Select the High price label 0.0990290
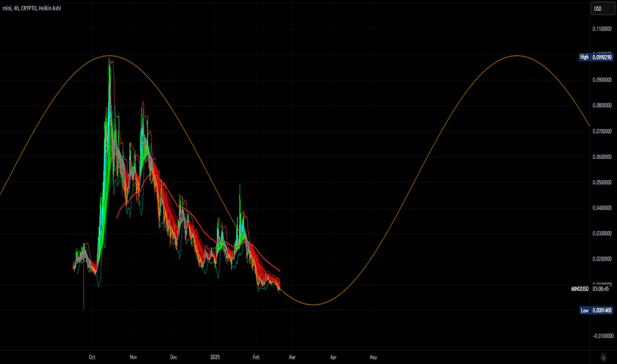Screen dimensions: 617x364 pyautogui.click(x=602, y=57)
